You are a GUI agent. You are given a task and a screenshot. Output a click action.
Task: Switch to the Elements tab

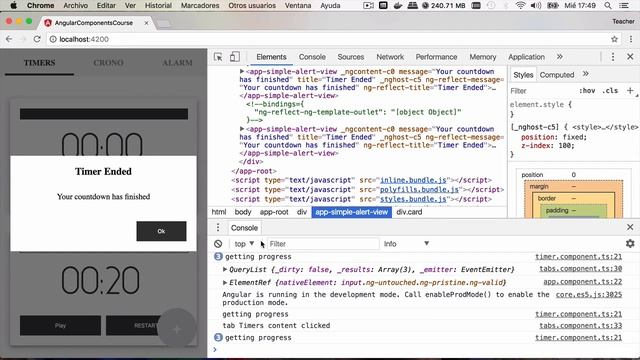pyautogui.click(x=271, y=57)
